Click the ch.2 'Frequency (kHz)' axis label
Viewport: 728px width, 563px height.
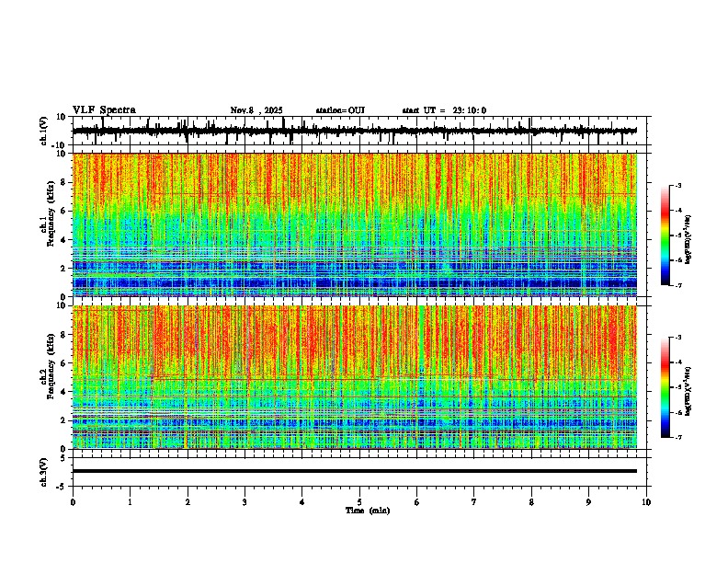coord(51,366)
